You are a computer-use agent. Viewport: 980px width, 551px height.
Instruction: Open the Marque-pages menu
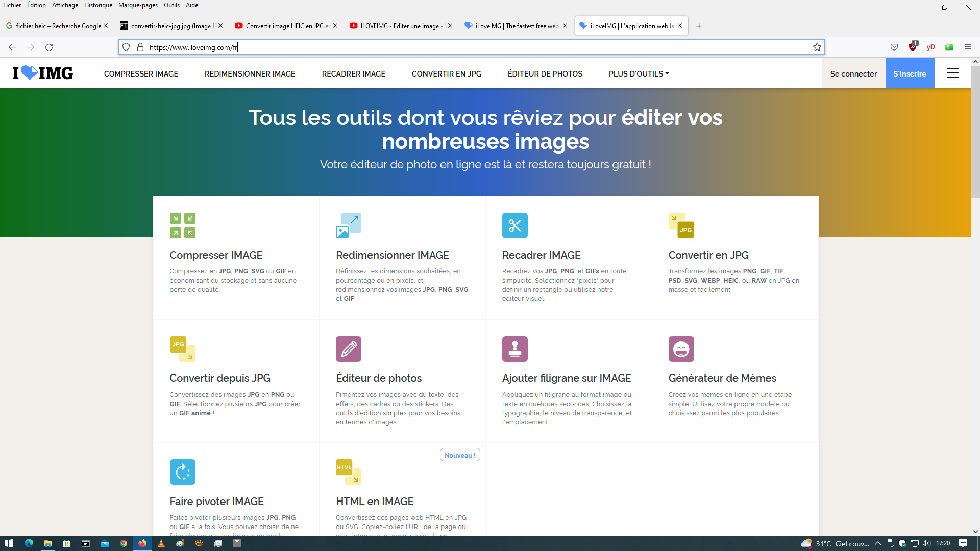click(138, 5)
